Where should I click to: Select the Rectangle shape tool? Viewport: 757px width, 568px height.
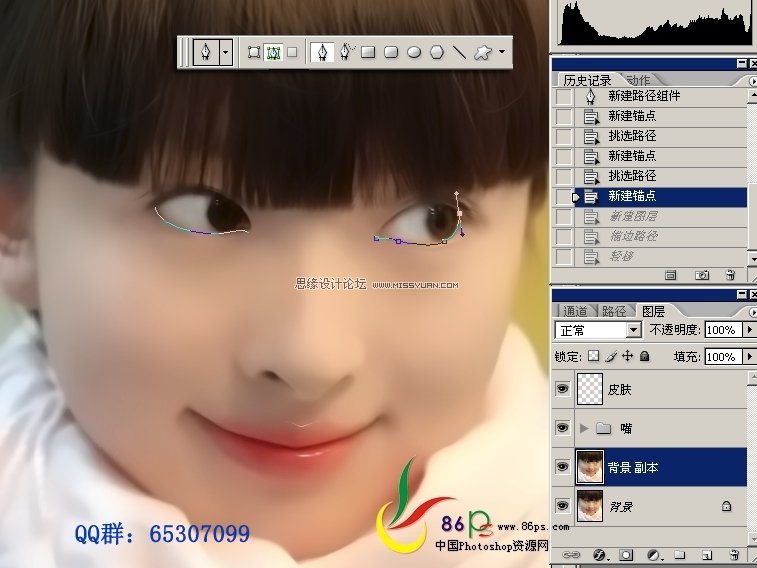pos(368,52)
